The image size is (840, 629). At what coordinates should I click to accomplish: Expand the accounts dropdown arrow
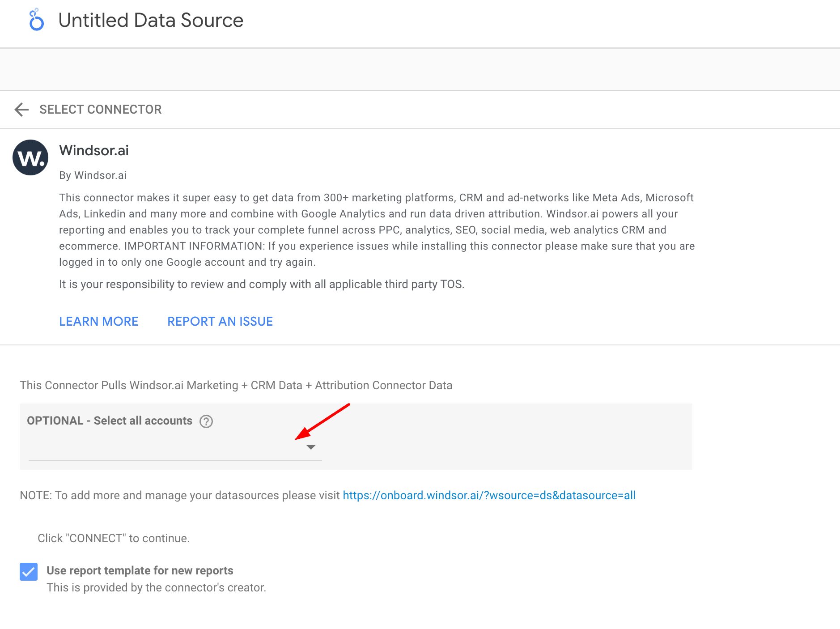(311, 447)
